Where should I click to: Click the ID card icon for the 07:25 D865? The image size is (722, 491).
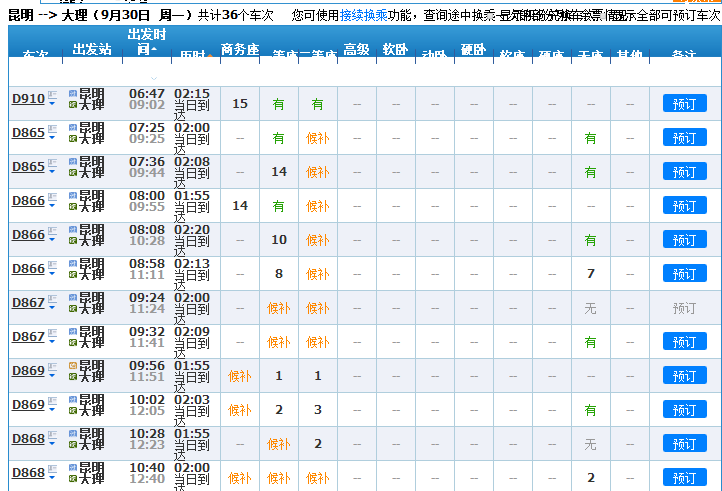coord(52,129)
